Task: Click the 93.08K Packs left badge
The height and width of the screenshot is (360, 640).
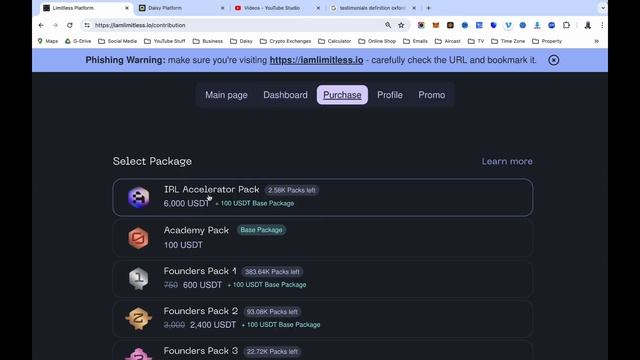Action: pos(272,312)
